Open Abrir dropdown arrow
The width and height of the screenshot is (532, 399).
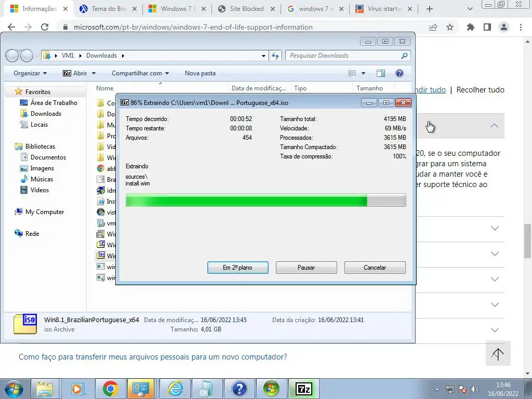coord(94,73)
